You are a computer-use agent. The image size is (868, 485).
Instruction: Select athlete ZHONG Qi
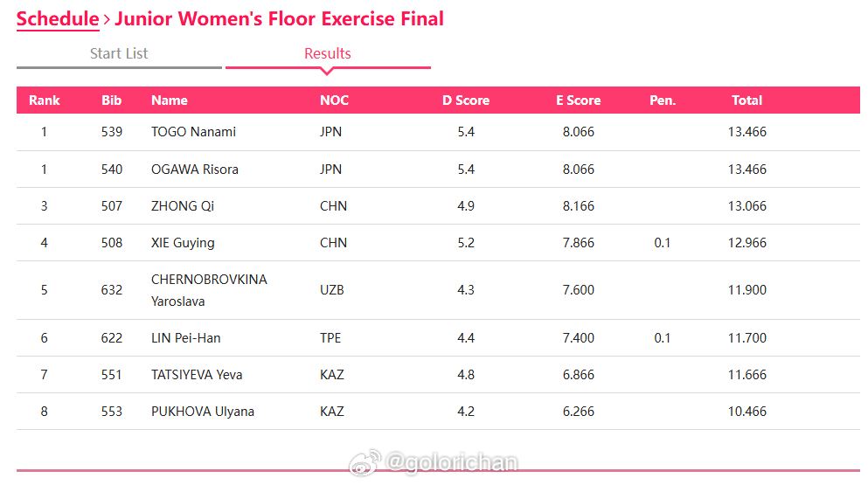[183, 206]
